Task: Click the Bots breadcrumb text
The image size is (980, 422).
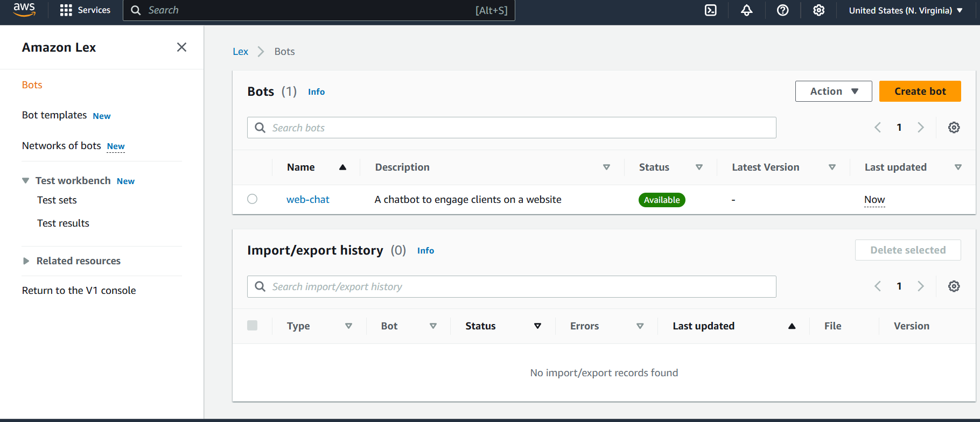Action: [x=284, y=52]
